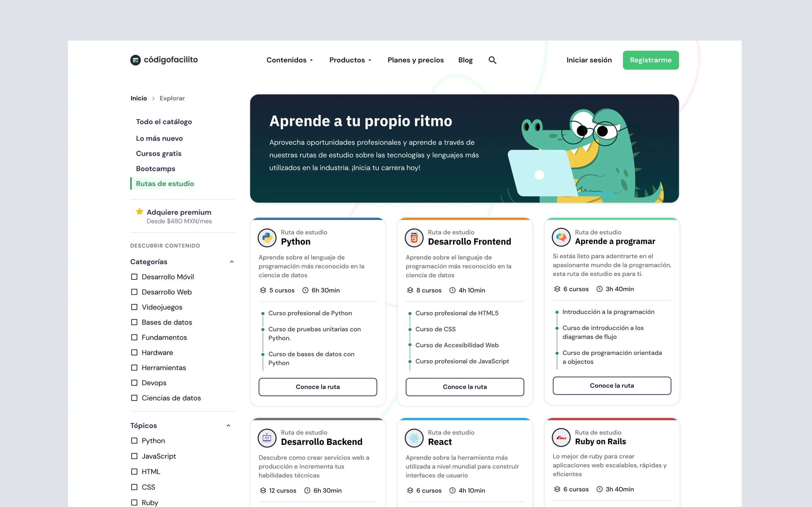The image size is (812, 507).
Task: Go to Planes y precios
Action: click(416, 60)
